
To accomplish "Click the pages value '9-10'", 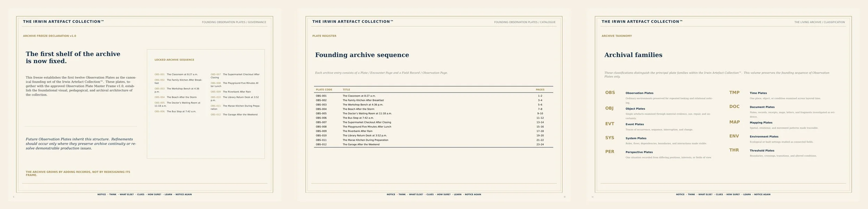I will click(x=540, y=114).
